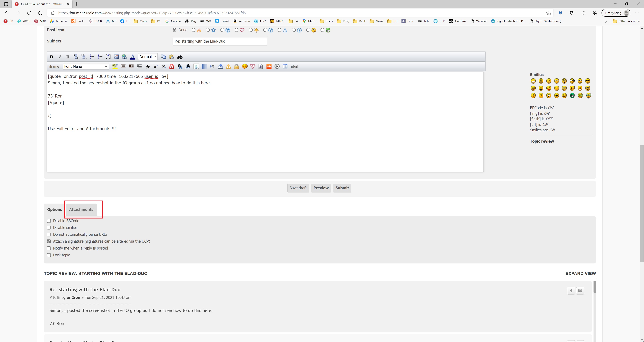
Task: Click the Submit button
Action: 342,188
